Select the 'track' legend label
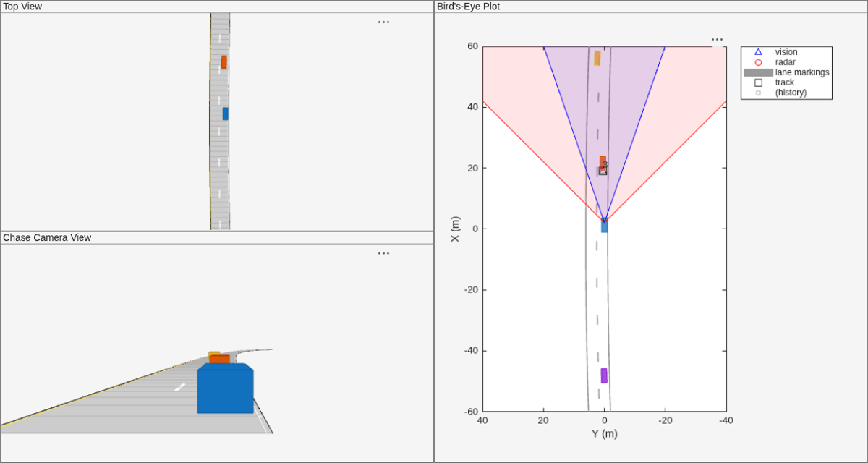Screen dimensions: 868x463 tap(785, 82)
